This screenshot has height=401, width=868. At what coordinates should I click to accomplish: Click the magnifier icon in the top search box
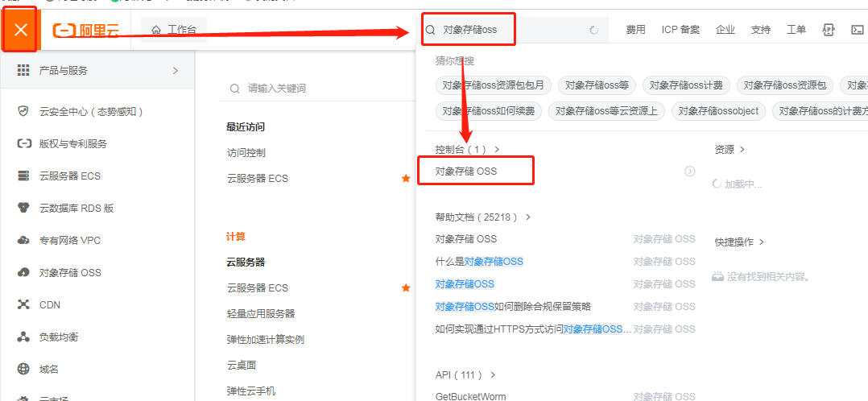(430, 30)
